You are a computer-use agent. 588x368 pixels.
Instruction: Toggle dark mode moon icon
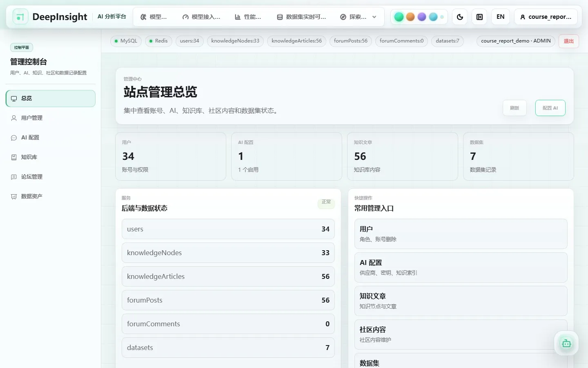(460, 17)
